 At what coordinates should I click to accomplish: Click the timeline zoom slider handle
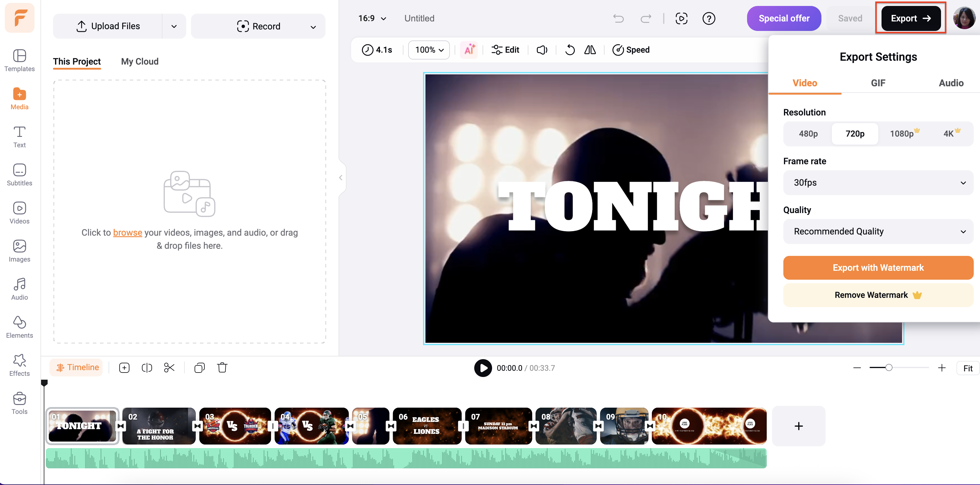click(889, 367)
